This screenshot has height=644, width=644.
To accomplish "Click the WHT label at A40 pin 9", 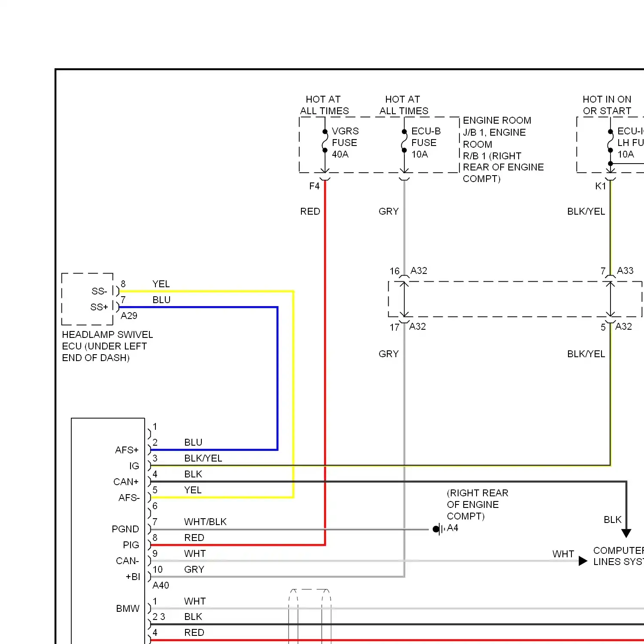I will 195,553.
